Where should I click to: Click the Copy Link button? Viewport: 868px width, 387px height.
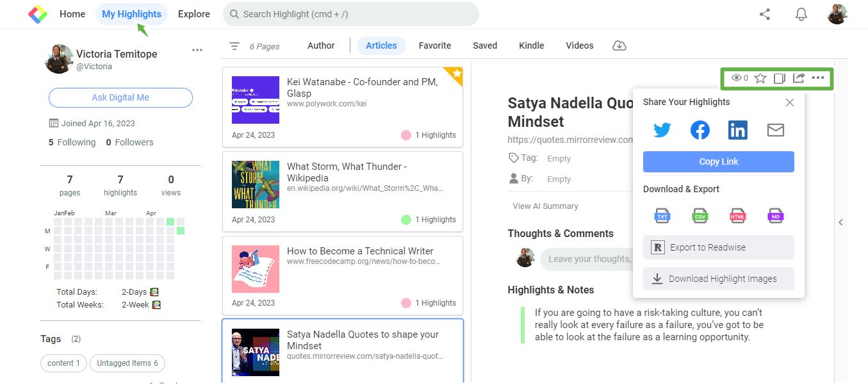click(x=719, y=161)
